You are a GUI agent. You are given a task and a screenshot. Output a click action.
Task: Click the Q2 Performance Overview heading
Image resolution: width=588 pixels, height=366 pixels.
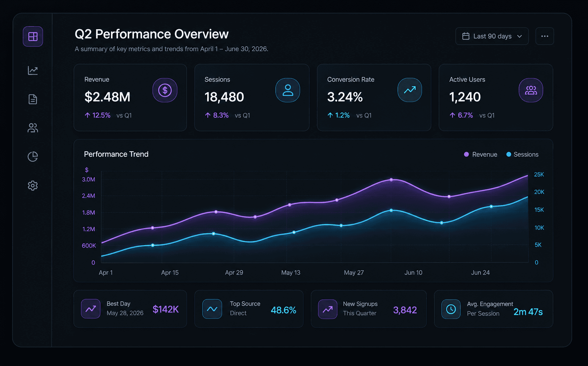(x=152, y=34)
